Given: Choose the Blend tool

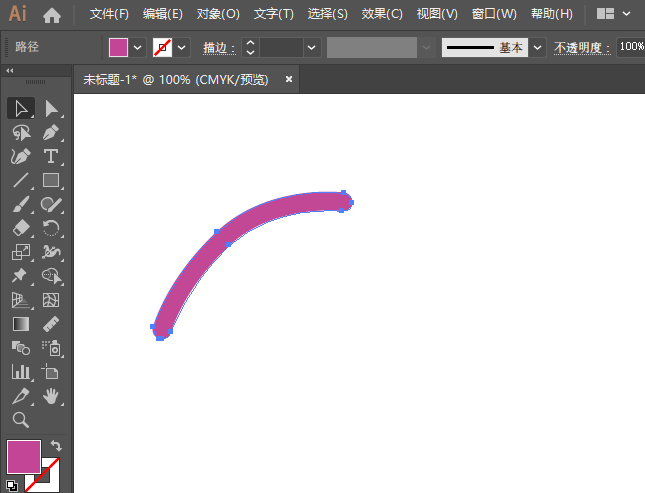Looking at the screenshot, I should (x=21, y=348).
